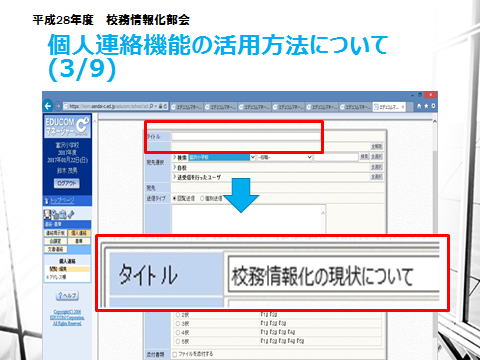Select the 回覧送信 radio button
Screen dimensions: 480x360
tap(174, 198)
